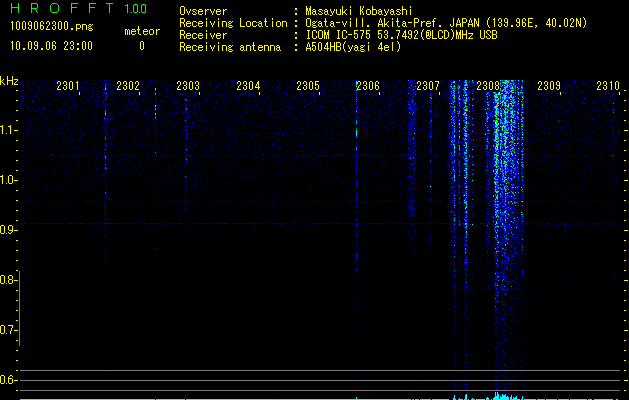Select the observer name Masayuki Kobayashi

pyautogui.click(x=359, y=11)
